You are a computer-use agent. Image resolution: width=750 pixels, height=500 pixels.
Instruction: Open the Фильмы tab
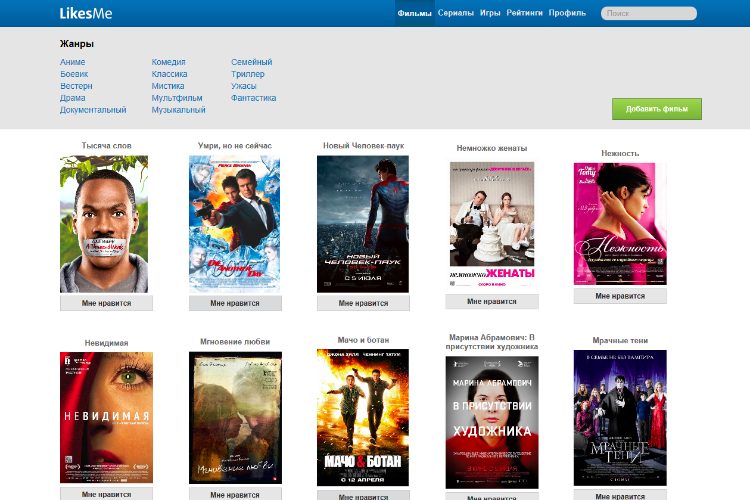(x=414, y=13)
